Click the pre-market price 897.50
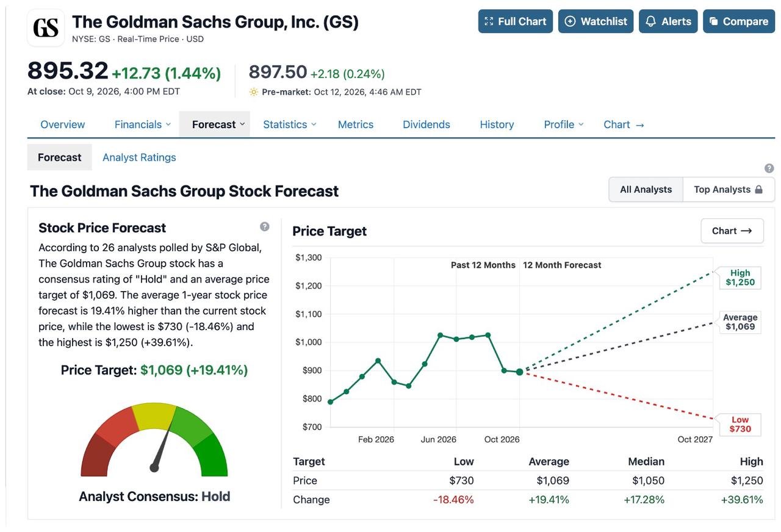781x532 pixels. coord(278,72)
